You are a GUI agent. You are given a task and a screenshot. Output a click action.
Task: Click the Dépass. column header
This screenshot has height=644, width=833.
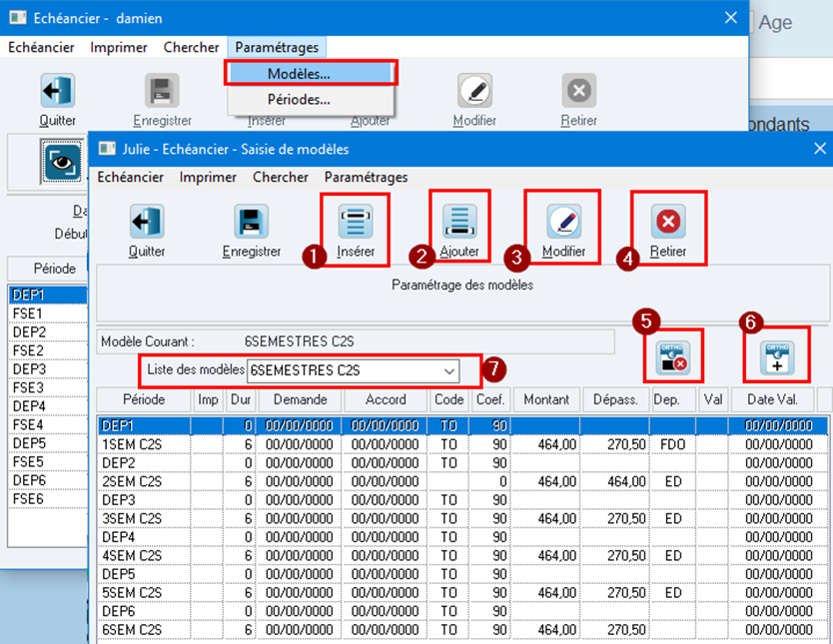tap(615, 399)
